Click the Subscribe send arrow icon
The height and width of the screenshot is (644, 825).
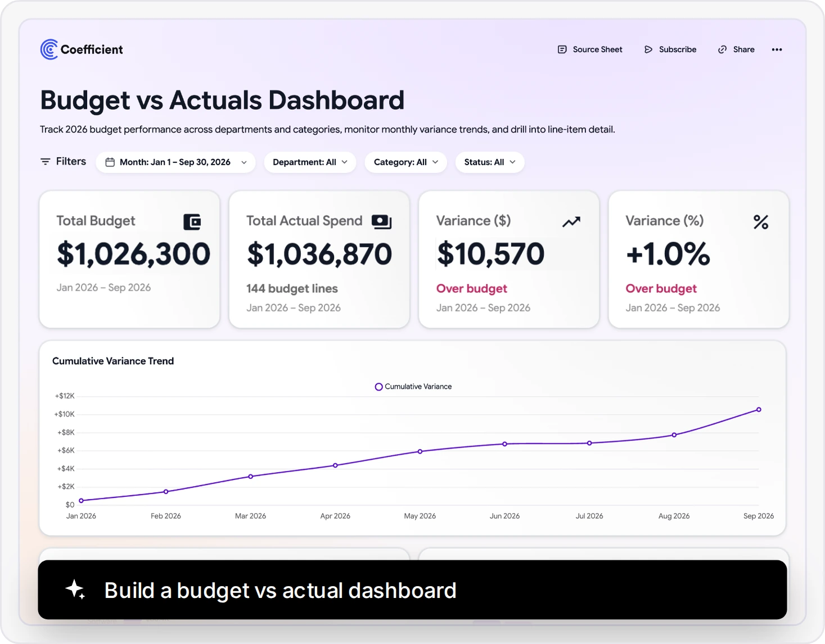[648, 49]
